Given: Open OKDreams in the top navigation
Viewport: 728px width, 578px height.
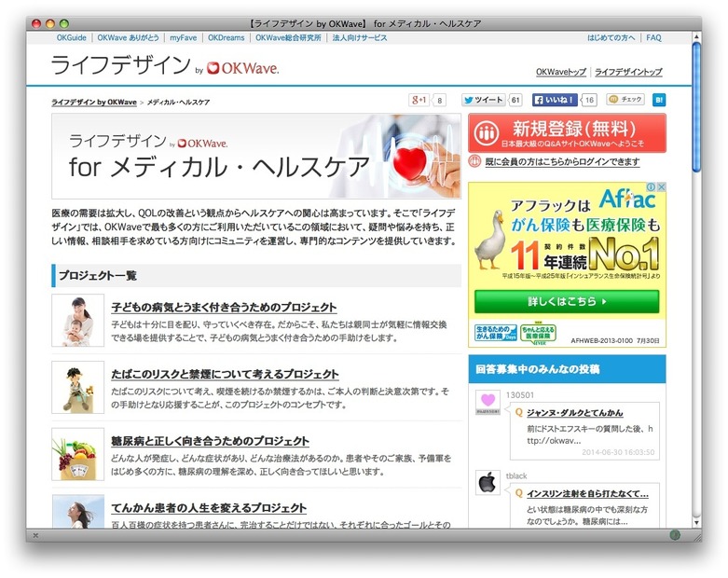Looking at the screenshot, I should (x=227, y=37).
